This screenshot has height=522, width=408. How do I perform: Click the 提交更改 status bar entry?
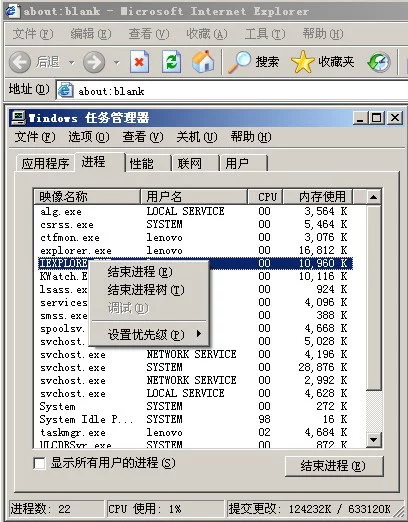click(x=310, y=509)
